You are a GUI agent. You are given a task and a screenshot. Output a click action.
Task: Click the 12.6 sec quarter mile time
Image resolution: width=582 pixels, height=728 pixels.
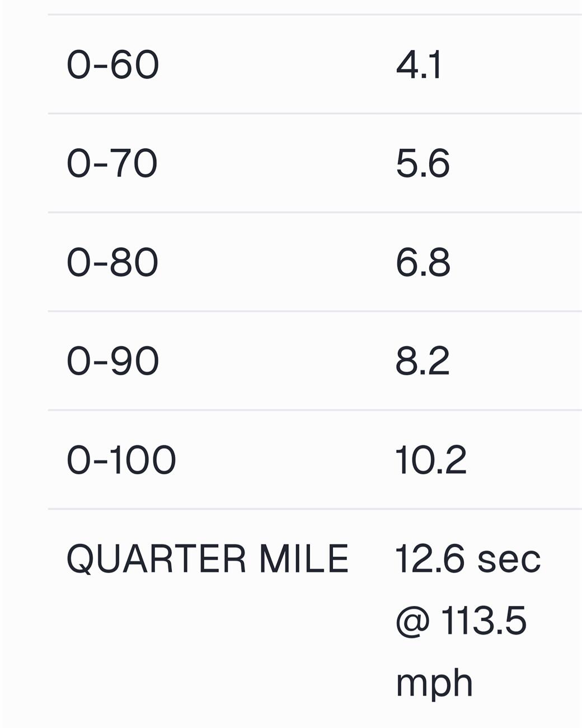click(x=468, y=558)
